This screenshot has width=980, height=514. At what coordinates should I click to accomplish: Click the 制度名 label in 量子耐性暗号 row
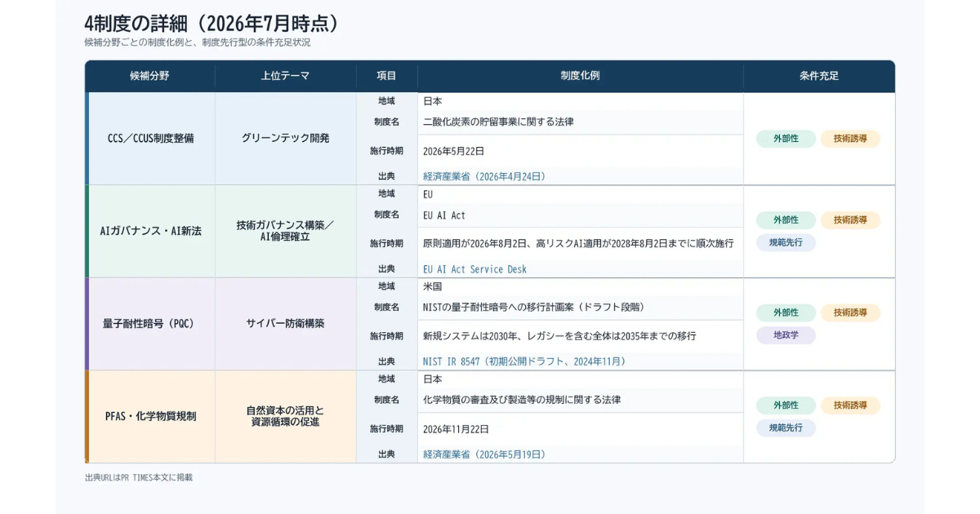click(x=386, y=307)
